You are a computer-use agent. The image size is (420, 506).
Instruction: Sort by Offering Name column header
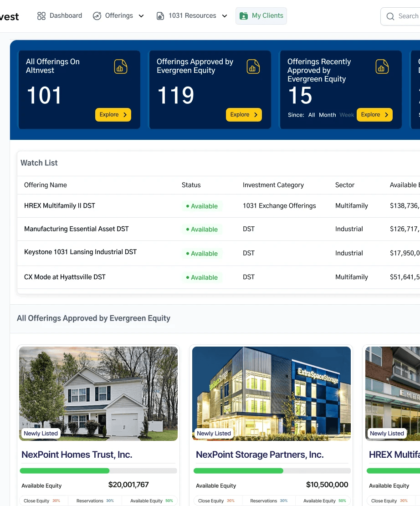pyautogui.click(x=46, y=185)
